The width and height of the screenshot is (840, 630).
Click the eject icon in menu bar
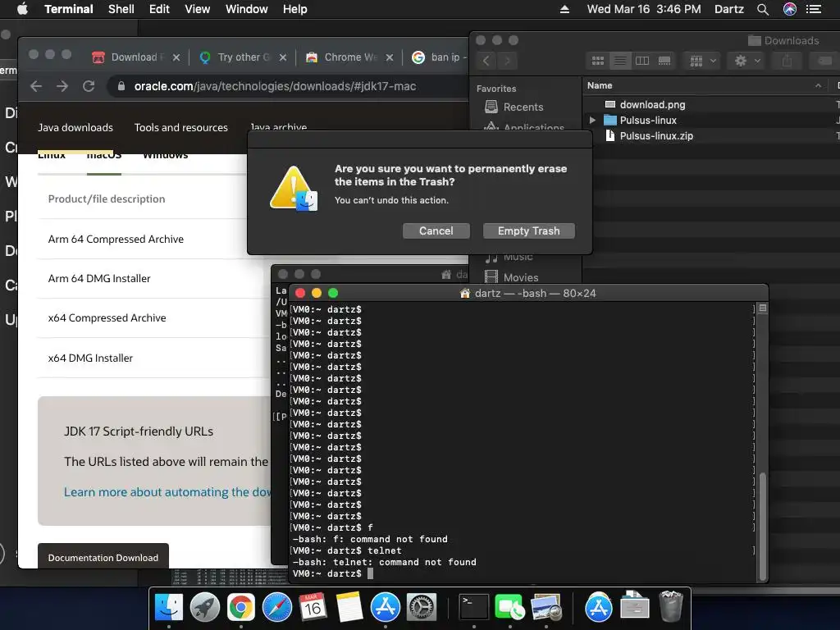coord(564,9)
